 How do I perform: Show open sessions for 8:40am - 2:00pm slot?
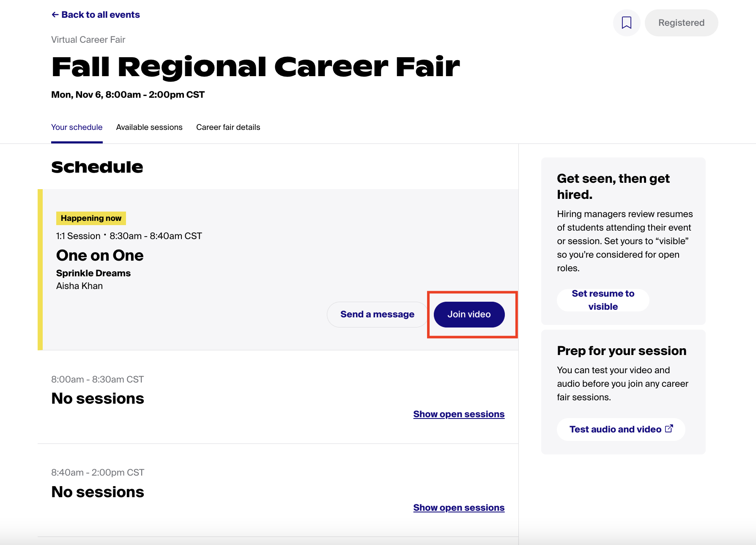[458, 507]
